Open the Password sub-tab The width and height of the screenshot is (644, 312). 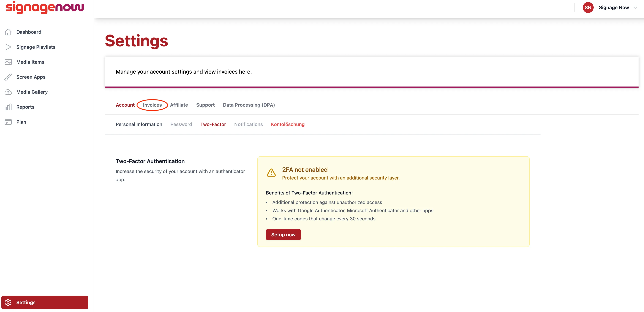[181, 124]
